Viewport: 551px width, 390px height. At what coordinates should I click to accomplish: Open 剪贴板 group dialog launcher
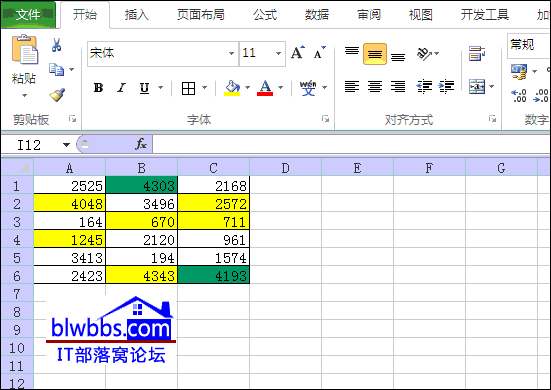click(73, 119)
